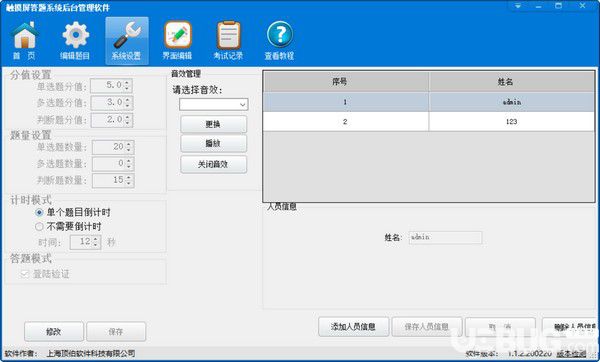Screen dimensions: 600x362
Task: Click the 关闭音效 button
Action: [214, 165]
